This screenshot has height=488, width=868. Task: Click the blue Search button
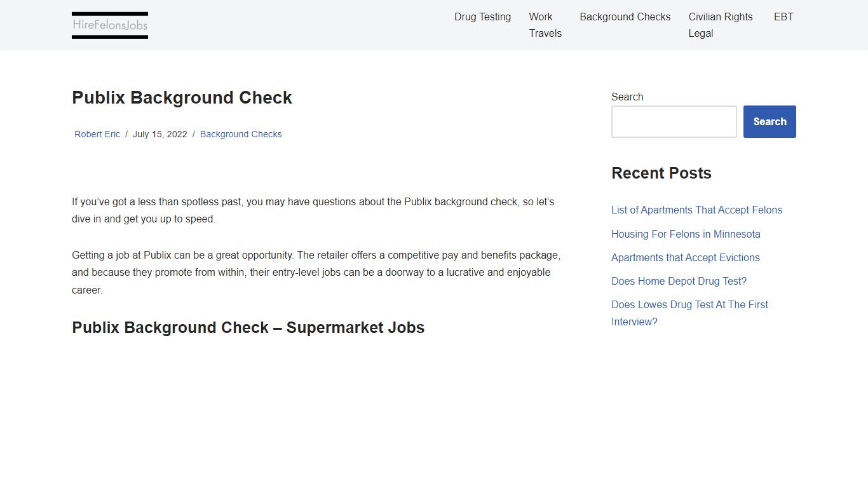tap(770, 121)
